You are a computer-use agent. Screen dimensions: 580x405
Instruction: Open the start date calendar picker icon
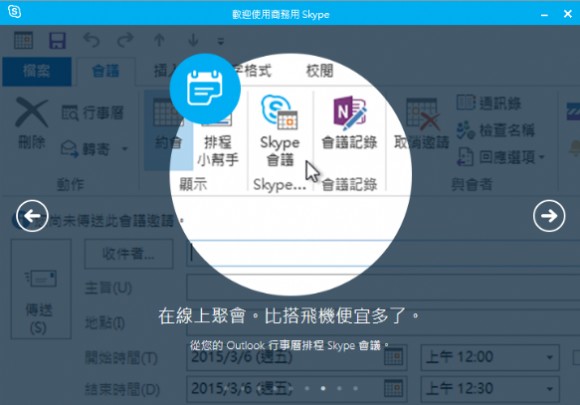click(394, 357)
